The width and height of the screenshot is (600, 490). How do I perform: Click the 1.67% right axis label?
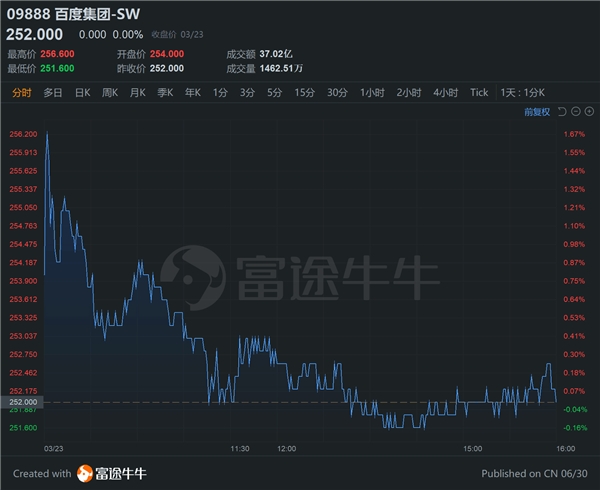[x=574, y=134]
